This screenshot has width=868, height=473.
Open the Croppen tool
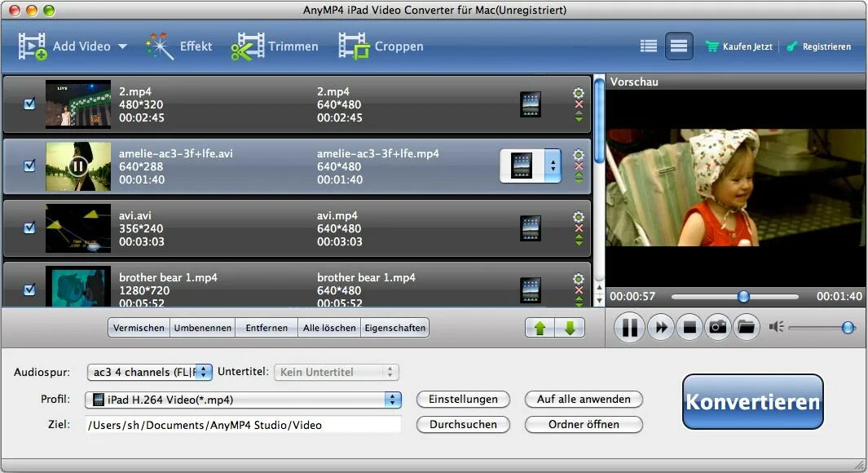click(355, 46)
